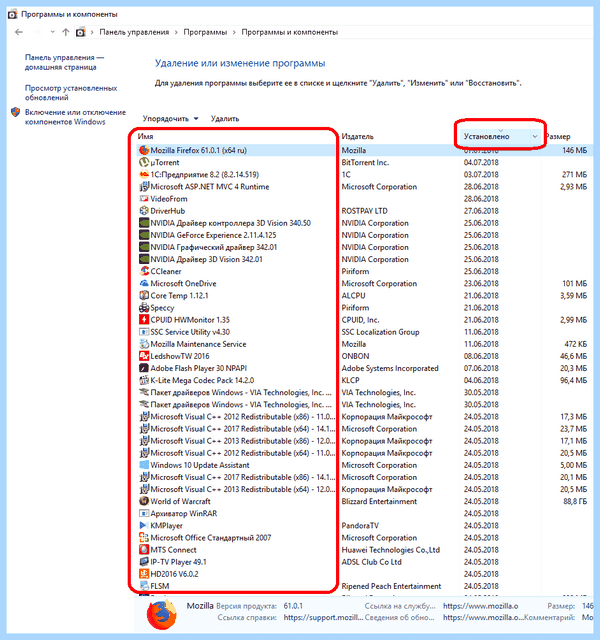Screen dimensions: 600x640
Task: Click the KMPlayer icon
Action: [x=144, y=526]
